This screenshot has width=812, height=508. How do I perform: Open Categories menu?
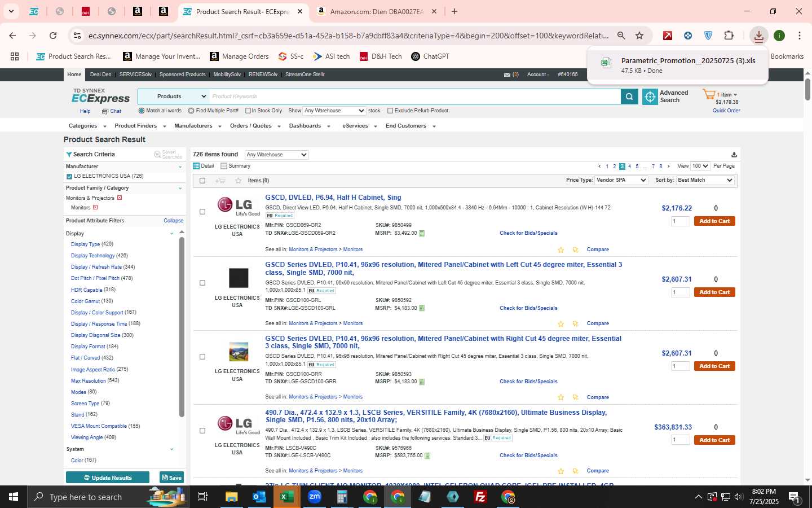coord(86,126)
